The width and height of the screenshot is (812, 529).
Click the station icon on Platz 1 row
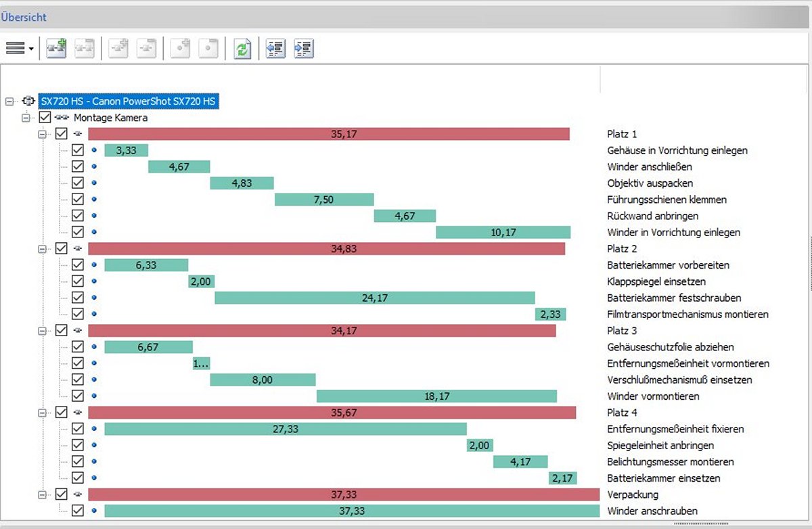(x=78, y=134)
